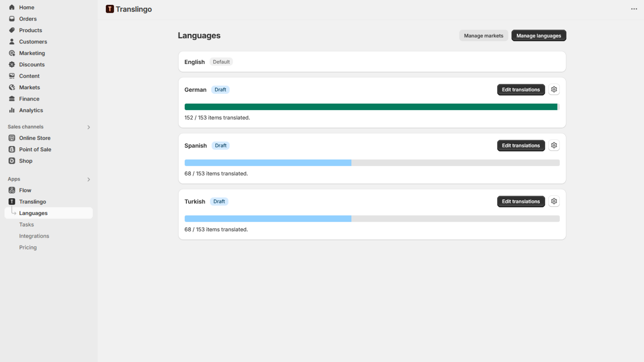
Task: Open Turkish language settings gear
Action: pyautogui.click(x=554, y=201)
